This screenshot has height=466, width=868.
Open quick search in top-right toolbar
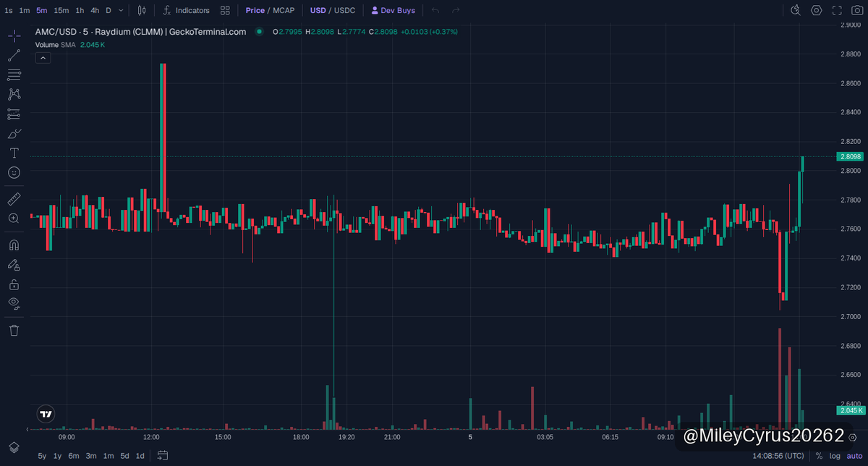(x=796, y=10)
